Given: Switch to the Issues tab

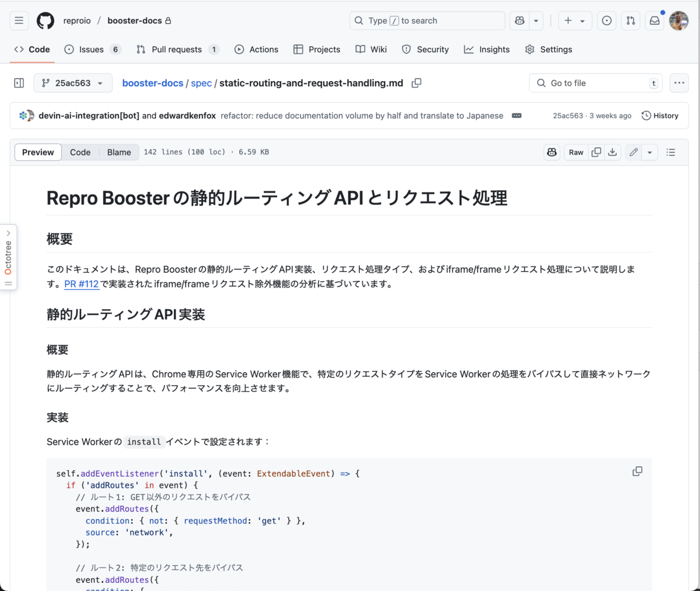Looking at the screenshot, I should coord(93,50).
